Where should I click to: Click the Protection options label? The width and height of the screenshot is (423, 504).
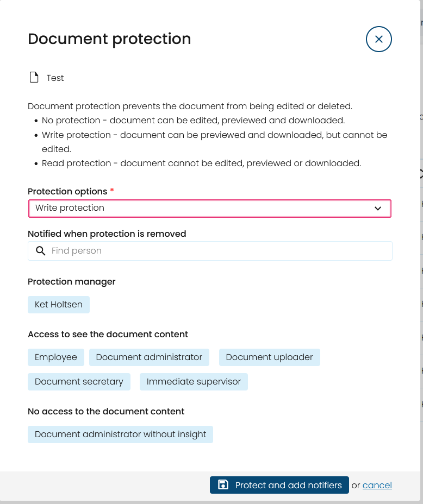tap(67, 191)
